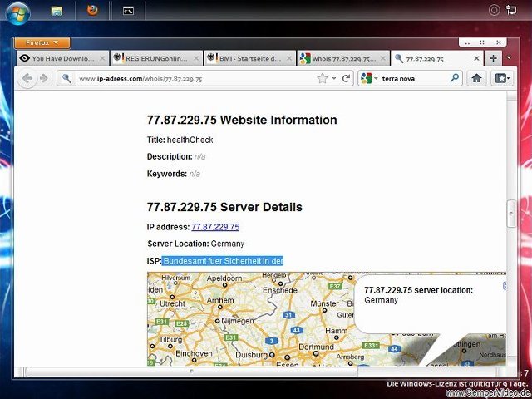The width and height of the screenshot is (532, 399).
Task: Open a new tab with the plus button
Action: tap(493, 58)
